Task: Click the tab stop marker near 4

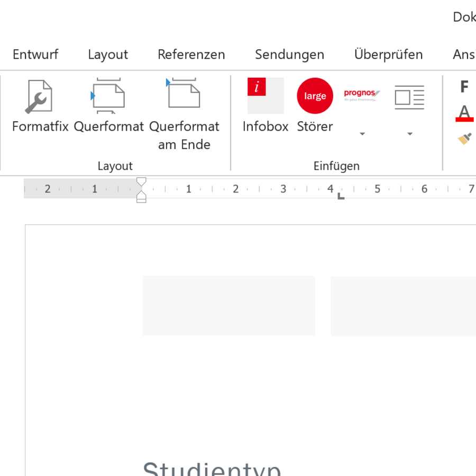Action: pos(341,196)
